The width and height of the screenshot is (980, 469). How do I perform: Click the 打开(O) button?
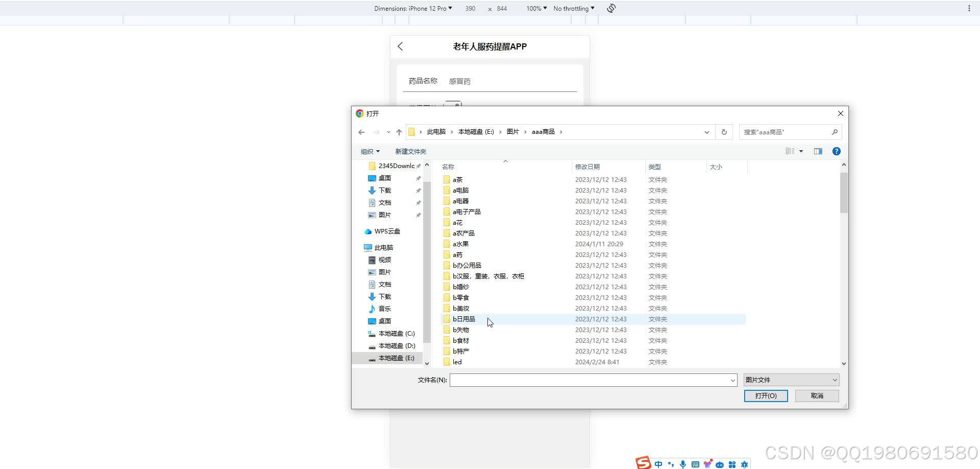click(x=766, y=395)
